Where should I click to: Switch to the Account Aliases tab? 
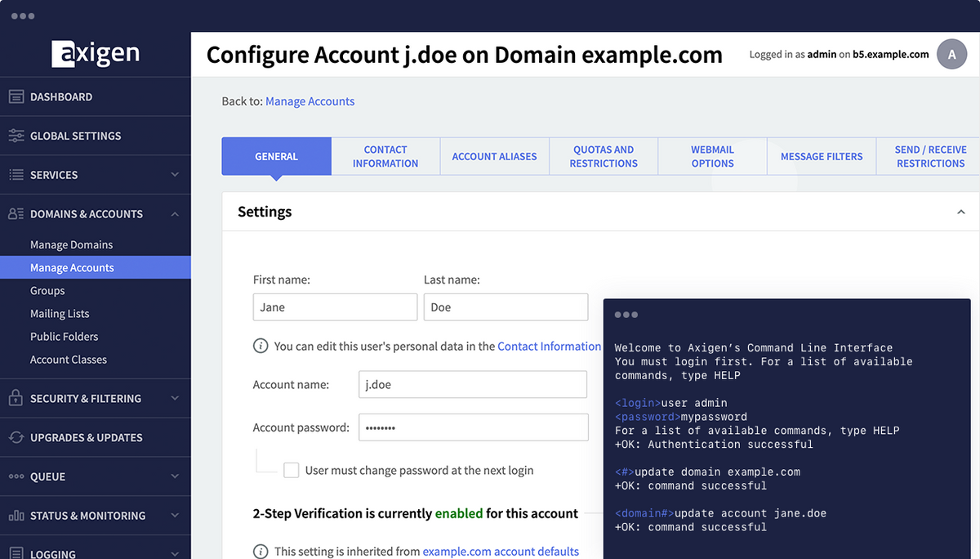[495, 156]
